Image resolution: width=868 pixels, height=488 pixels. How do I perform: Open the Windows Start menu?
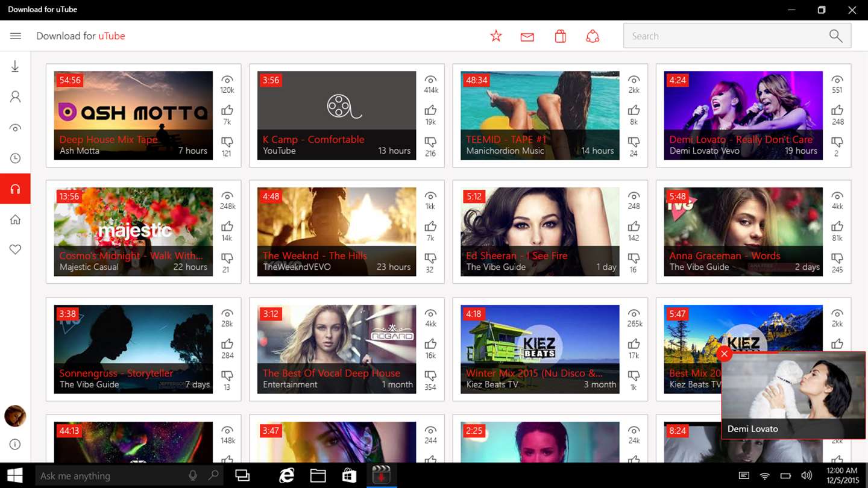[15, 475]
